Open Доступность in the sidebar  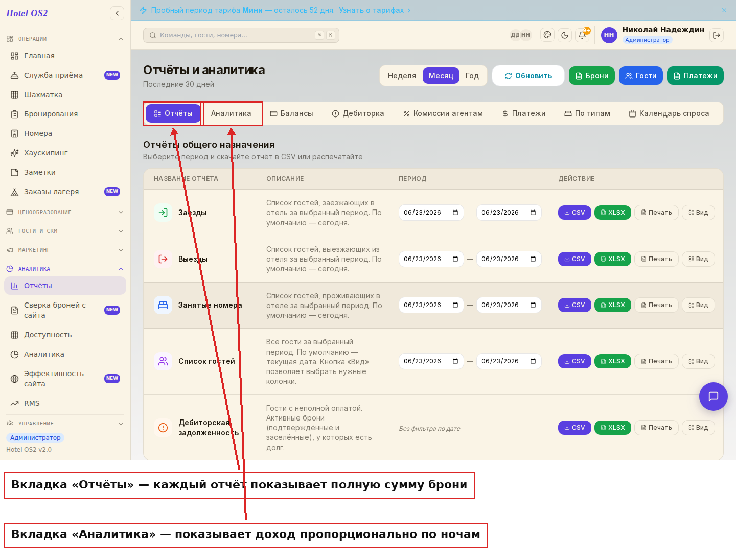pyautogui.click(x=65, y=335)
